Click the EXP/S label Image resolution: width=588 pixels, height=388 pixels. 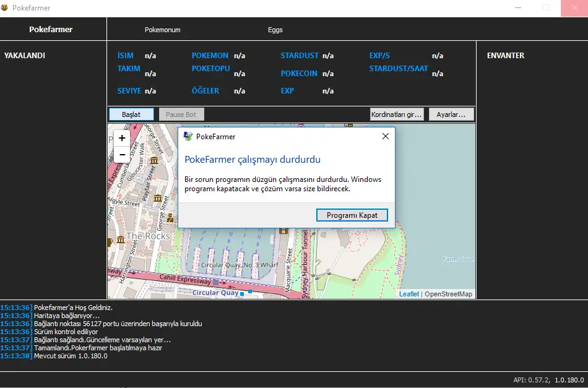(x=379, y=56)
